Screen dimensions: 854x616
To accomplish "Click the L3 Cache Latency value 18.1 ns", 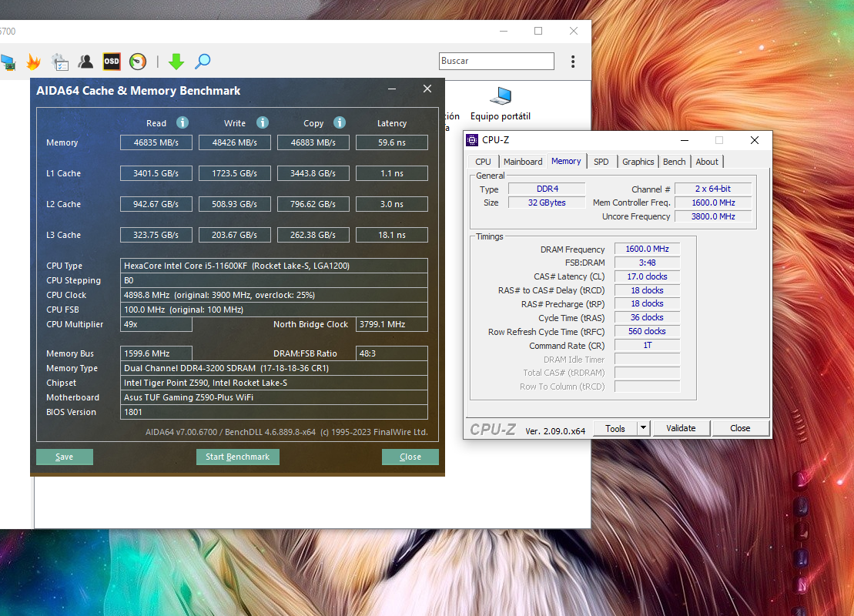I will pyautogui.click(x=392, y=236).
